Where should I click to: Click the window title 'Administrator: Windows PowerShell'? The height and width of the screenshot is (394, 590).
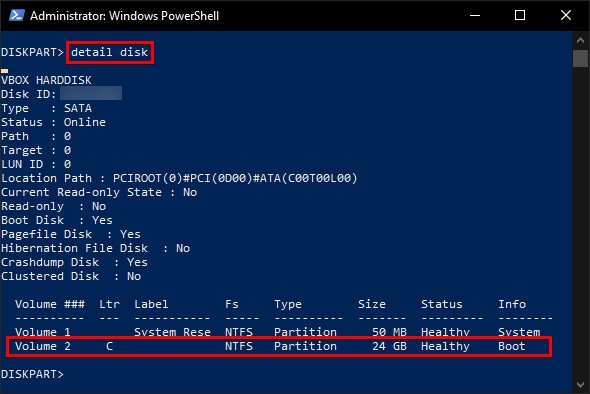tap(125, 16)
